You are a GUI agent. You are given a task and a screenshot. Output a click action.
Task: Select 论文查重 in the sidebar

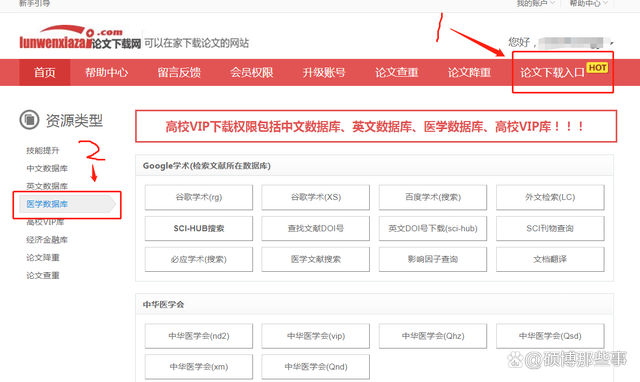point(43,275)
